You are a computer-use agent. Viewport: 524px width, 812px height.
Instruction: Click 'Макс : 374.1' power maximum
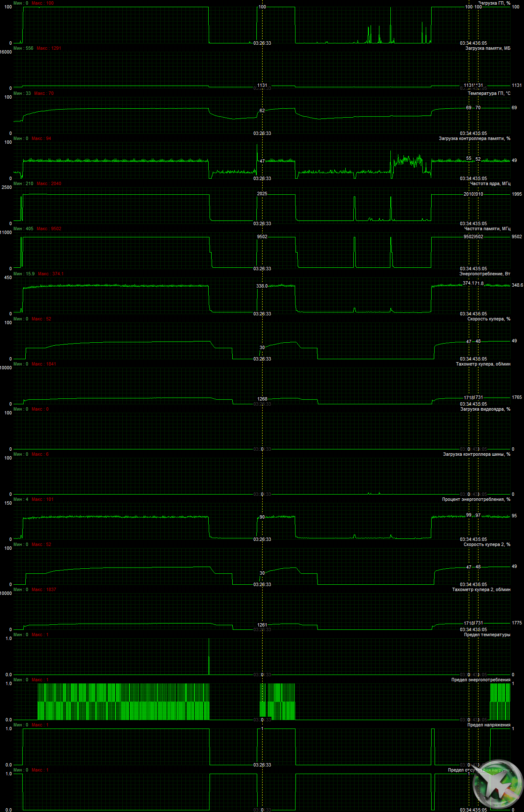[x=51, y=274]
